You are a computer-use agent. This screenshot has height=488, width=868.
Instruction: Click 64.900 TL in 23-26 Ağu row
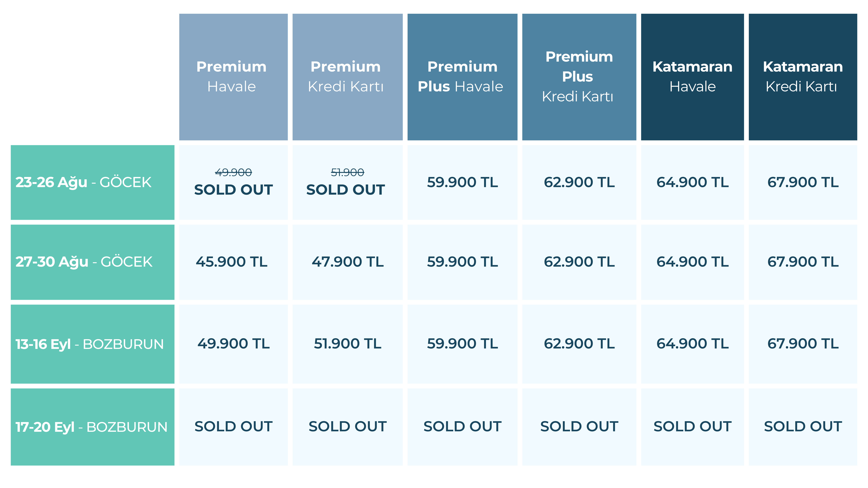click(x=692, y=182)
